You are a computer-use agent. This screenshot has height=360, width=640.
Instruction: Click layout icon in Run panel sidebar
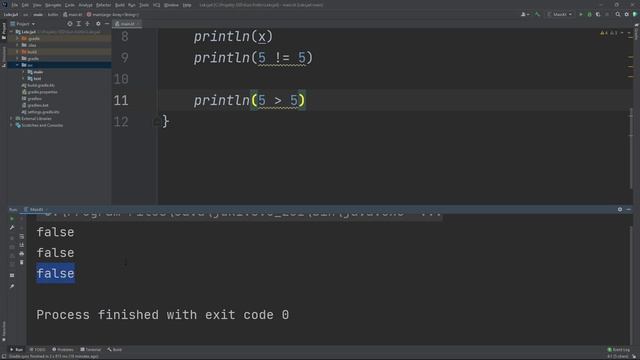pyautogui.click(x=12, y=275)
